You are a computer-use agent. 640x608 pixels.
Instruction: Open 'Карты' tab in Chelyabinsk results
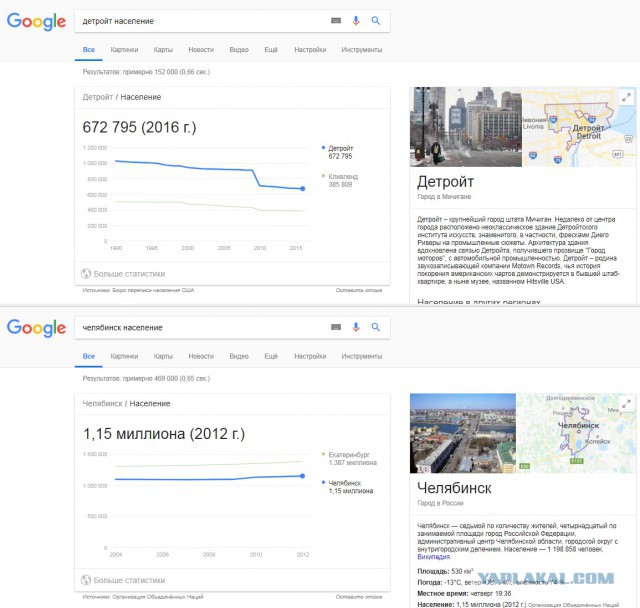click(x=163, y=356)
